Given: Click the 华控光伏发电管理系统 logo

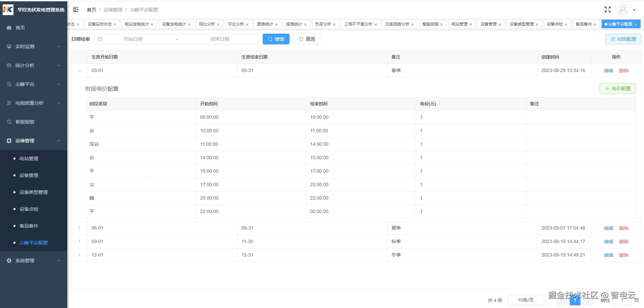Looking at the screenshot, I should (x=8, y=9).
